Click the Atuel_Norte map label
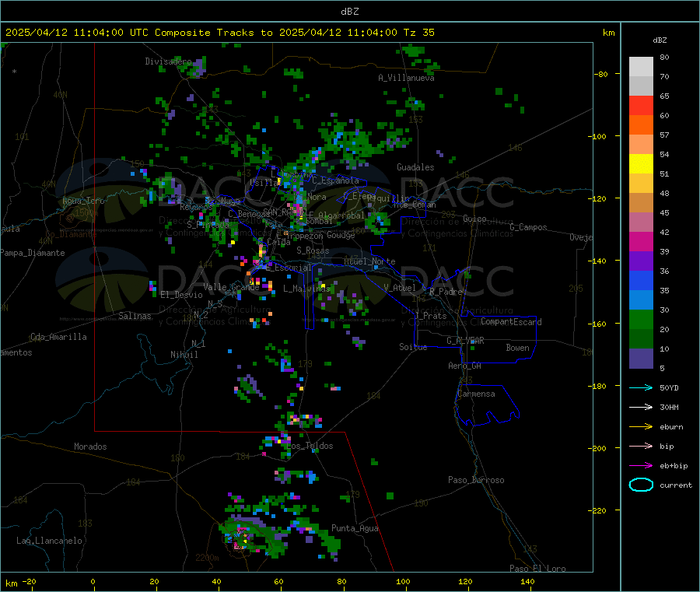 tap(369, 261)
